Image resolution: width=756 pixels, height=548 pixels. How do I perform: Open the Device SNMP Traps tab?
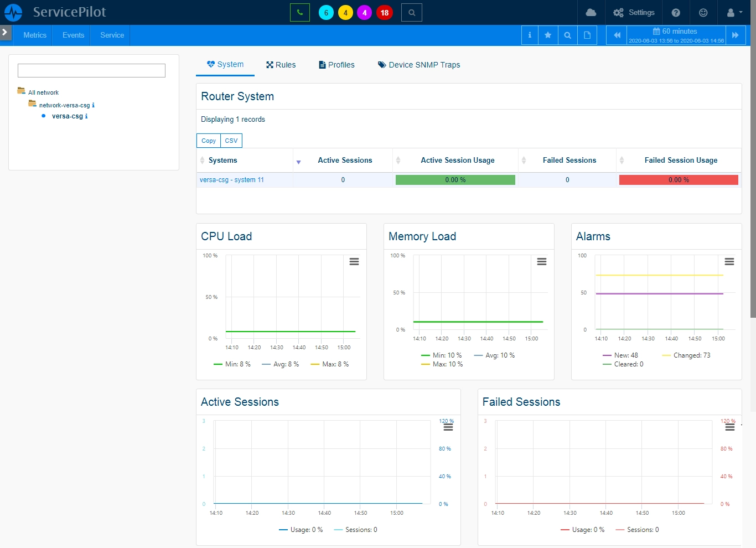pyautogui.click(x=419, y=65)
